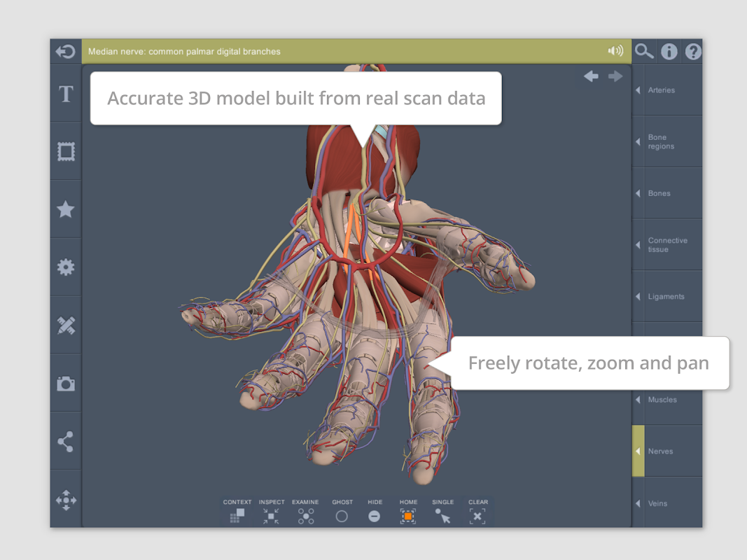Select the pencil drawing tool

66,325
